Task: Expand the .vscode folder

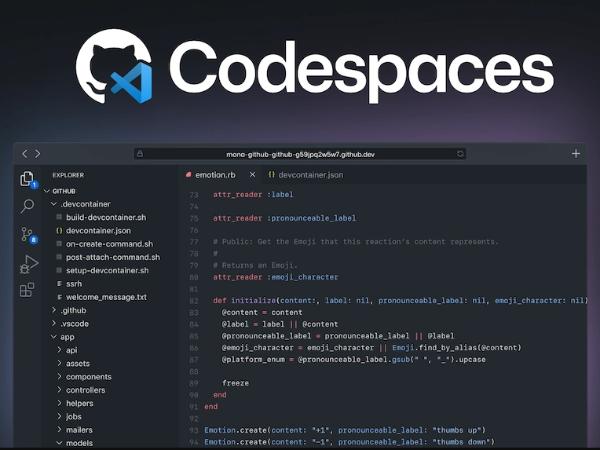Action: coord(70,324)
